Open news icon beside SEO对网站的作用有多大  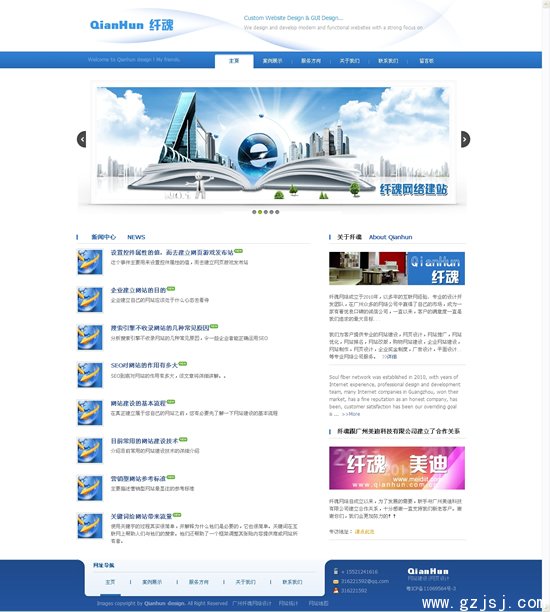pos(90,375)
